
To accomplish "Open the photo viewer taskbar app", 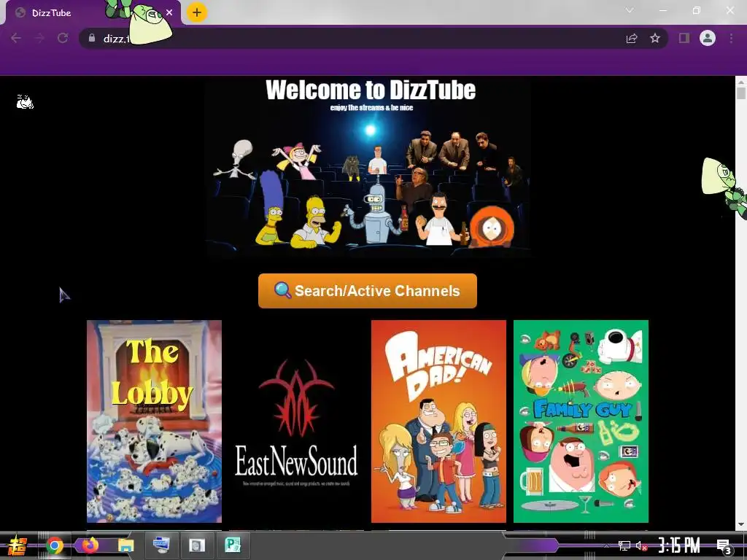I will 197,545.
